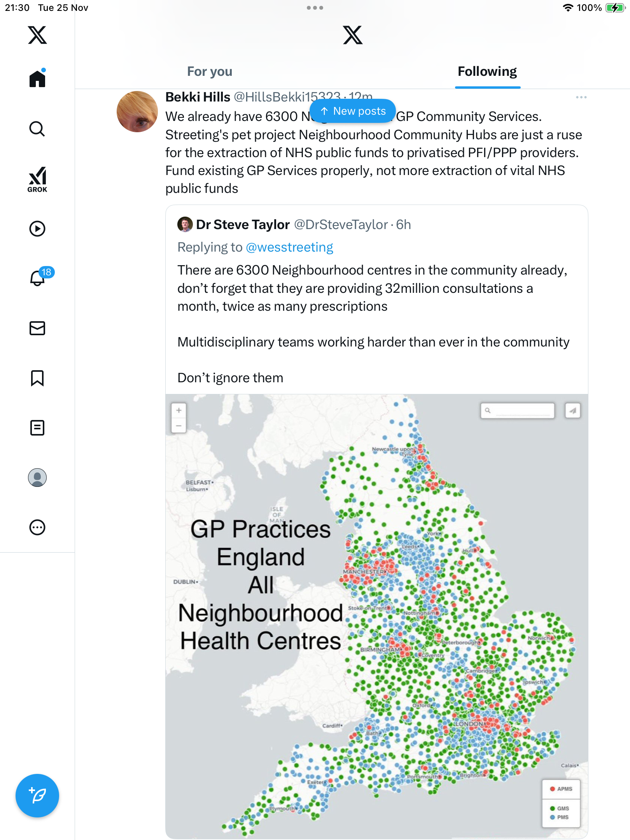
Task: Switch to the For you tab
Action: (x=210, y=72)
